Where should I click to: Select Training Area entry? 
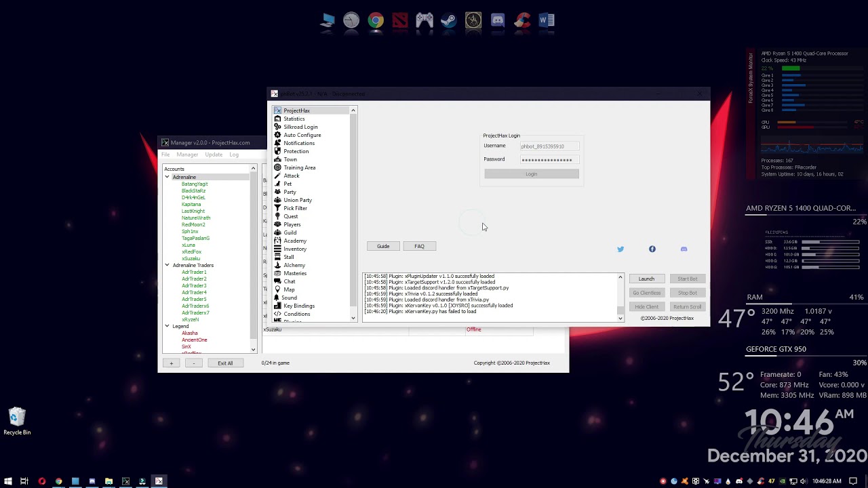point(299,167)
